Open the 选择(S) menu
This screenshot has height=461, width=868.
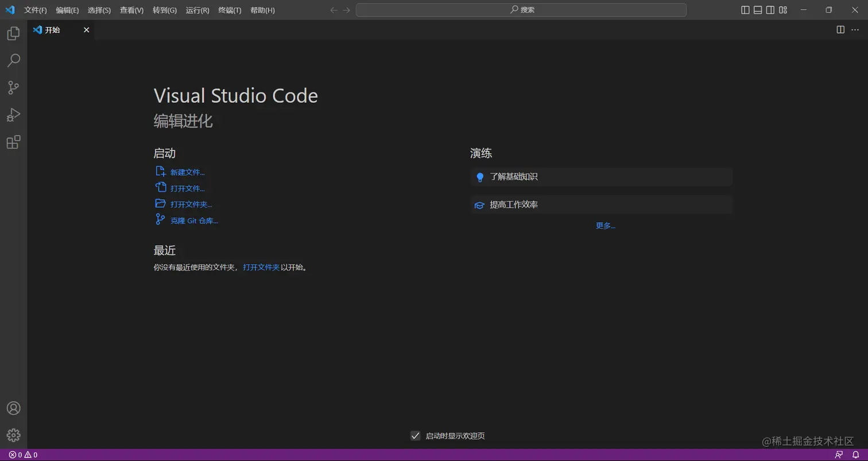tap(99, 10)
